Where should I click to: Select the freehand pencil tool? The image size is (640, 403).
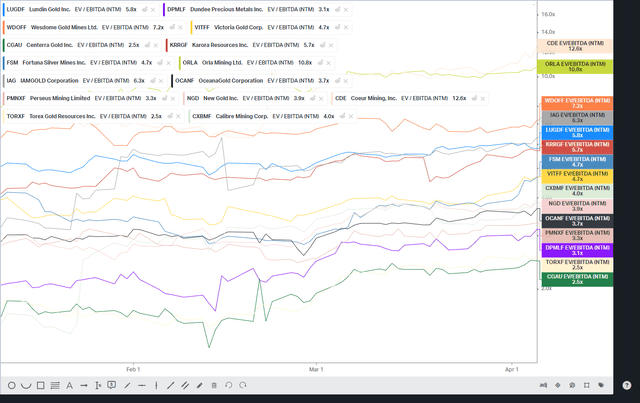click(x=200, y=385)
